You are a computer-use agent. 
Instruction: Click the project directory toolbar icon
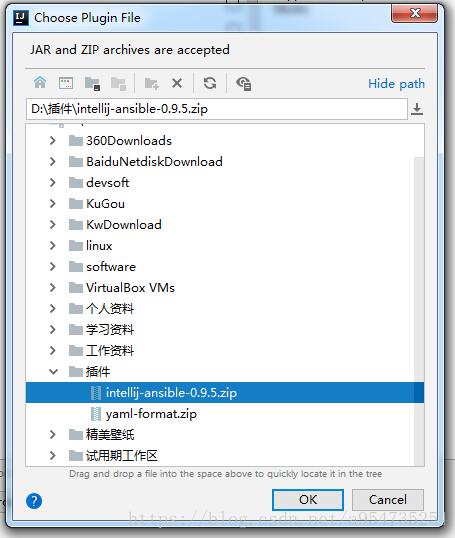[92, 83]
